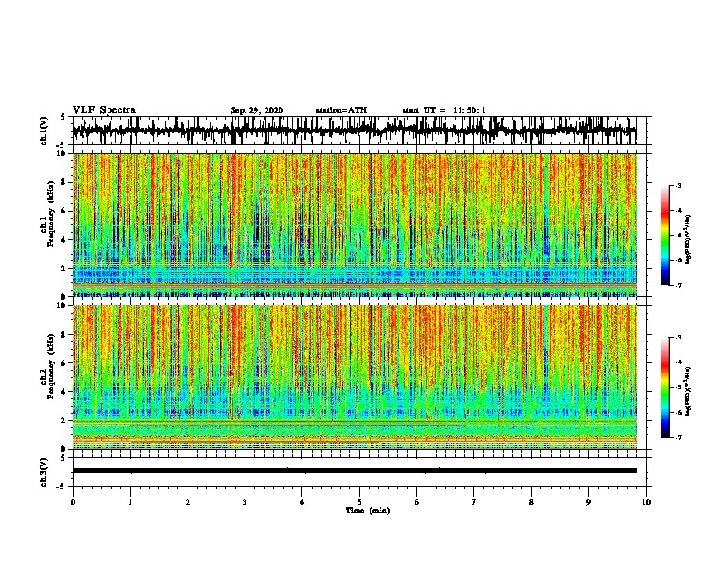
Task: Click the ch.2 color bar log(PSD) units label
Action: 688,391
